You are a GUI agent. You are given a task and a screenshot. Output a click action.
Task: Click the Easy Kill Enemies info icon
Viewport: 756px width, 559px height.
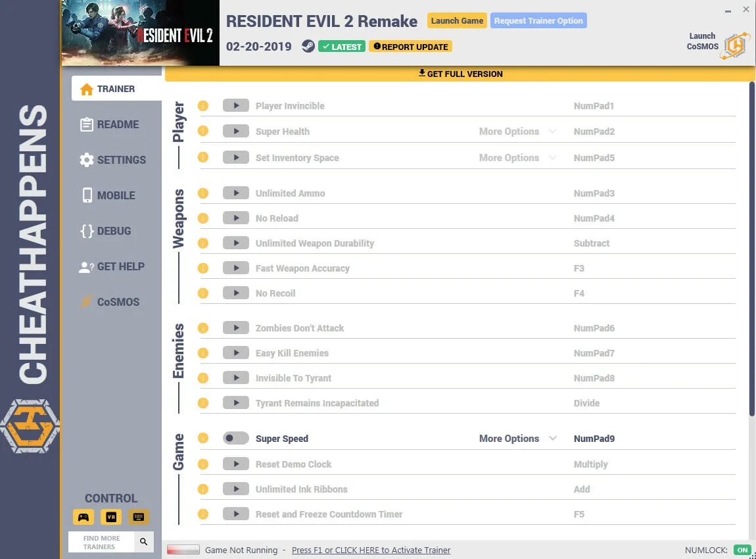point(203,353)
